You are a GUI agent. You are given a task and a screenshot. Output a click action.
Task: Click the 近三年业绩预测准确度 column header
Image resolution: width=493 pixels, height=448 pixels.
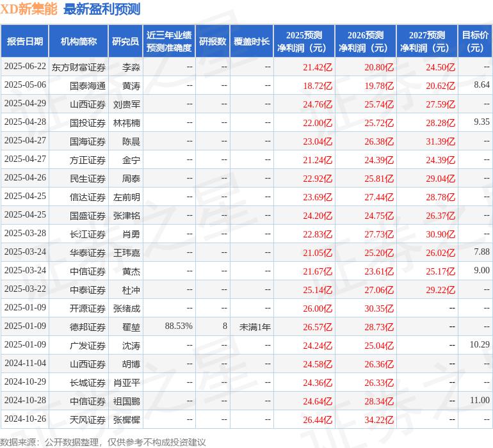tap(169, 41)
